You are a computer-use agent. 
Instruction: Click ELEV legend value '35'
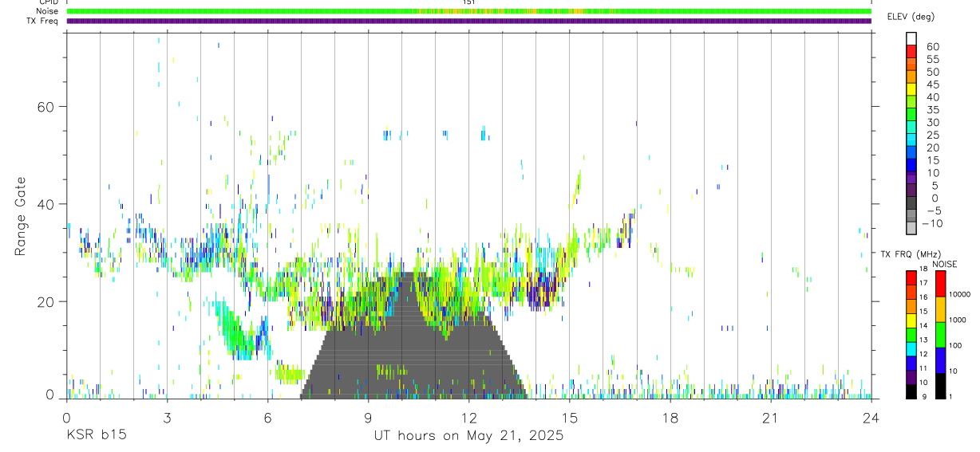tap(932, 110)
